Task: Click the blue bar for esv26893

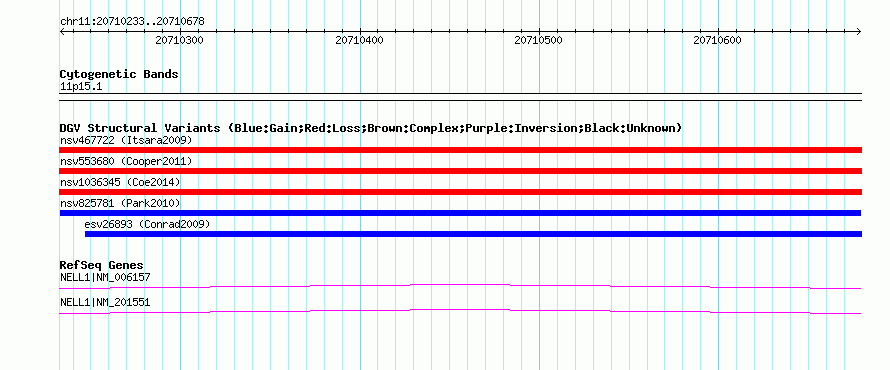Action: point(473,234)
